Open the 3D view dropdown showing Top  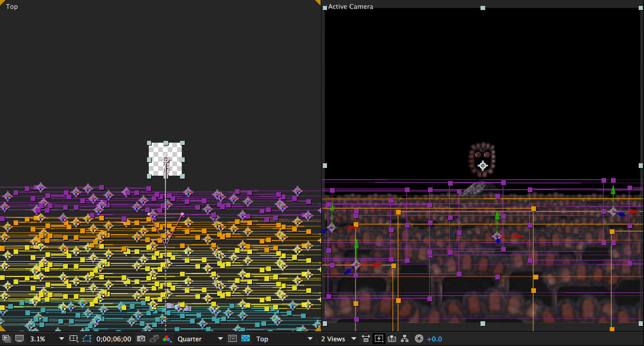(284, 338)
